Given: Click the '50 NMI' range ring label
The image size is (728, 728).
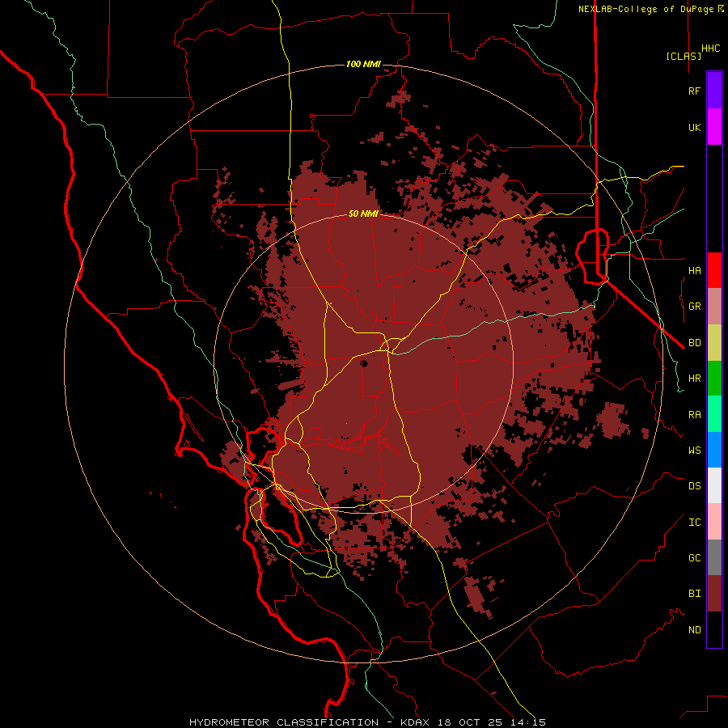Looking at the screenshot, I should click(363, 214).
